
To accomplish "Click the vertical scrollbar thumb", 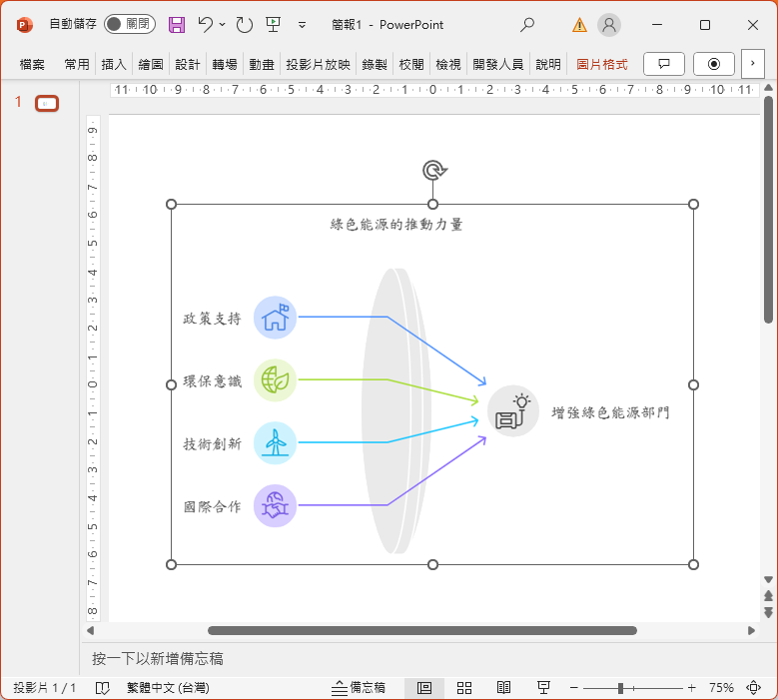I will click(x=769, y=210).
